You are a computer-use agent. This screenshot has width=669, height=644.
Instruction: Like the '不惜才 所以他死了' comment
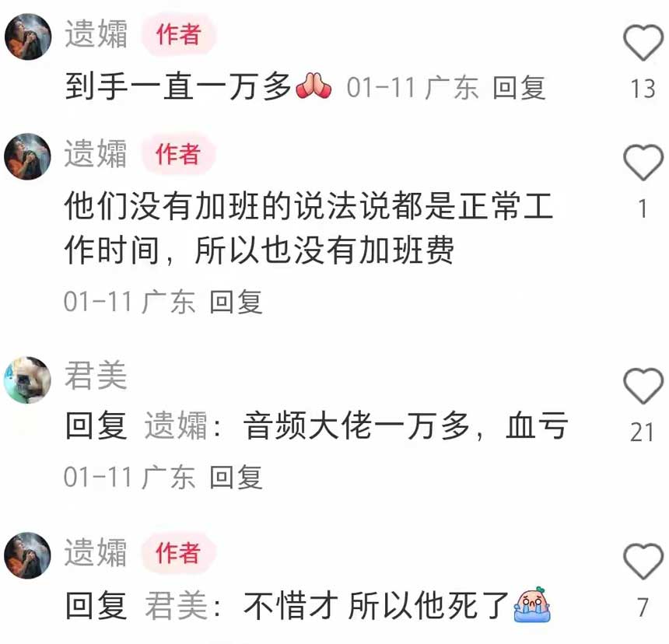[643, 562]
